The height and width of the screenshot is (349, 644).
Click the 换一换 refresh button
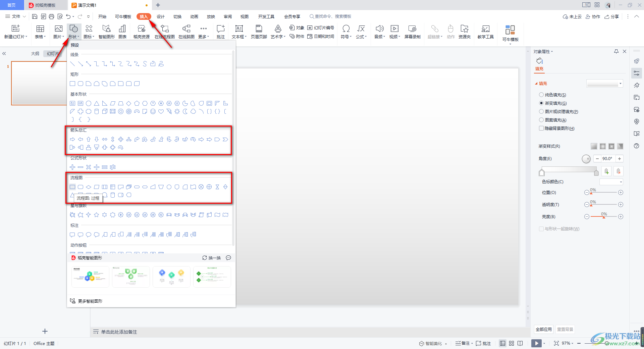(211, 258)
